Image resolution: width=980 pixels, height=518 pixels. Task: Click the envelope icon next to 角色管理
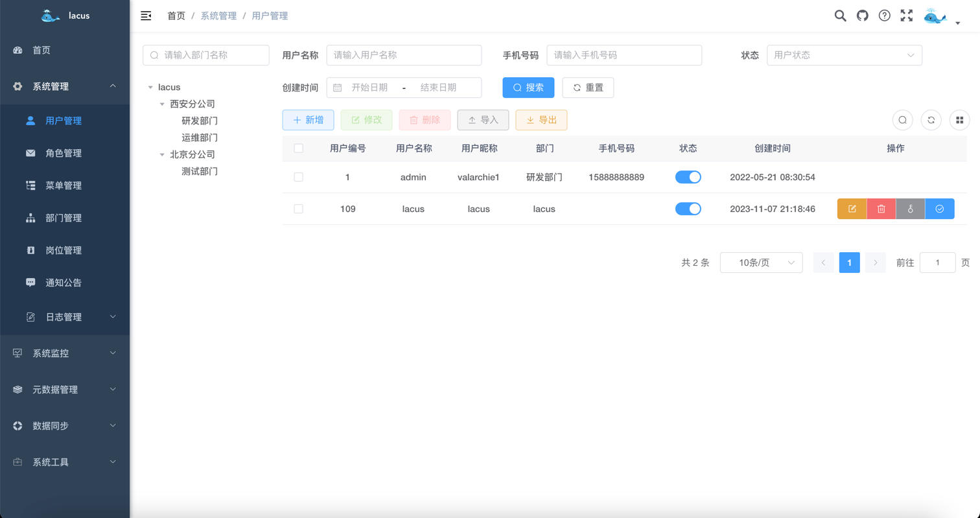click(x=30, y=153)
